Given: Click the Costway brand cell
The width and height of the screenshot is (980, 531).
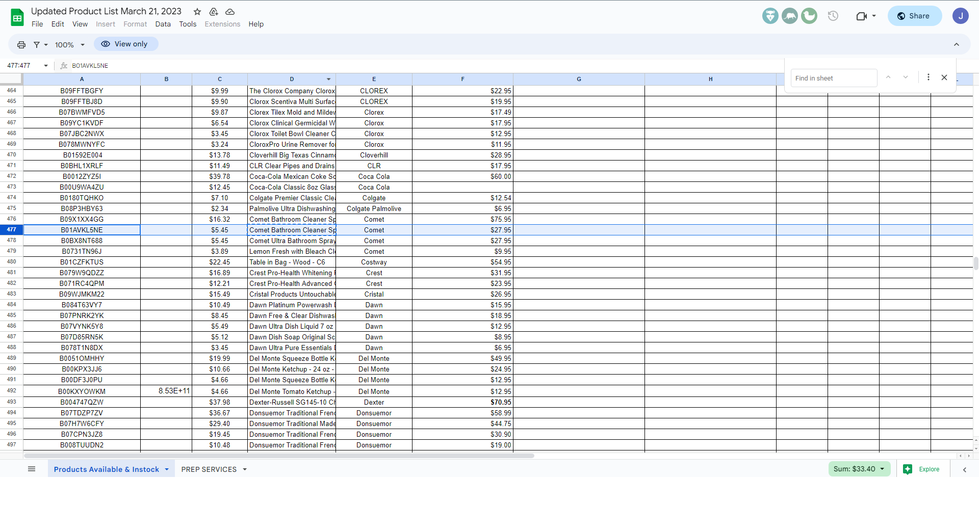Looking at the screenshot, I should 374,262.
